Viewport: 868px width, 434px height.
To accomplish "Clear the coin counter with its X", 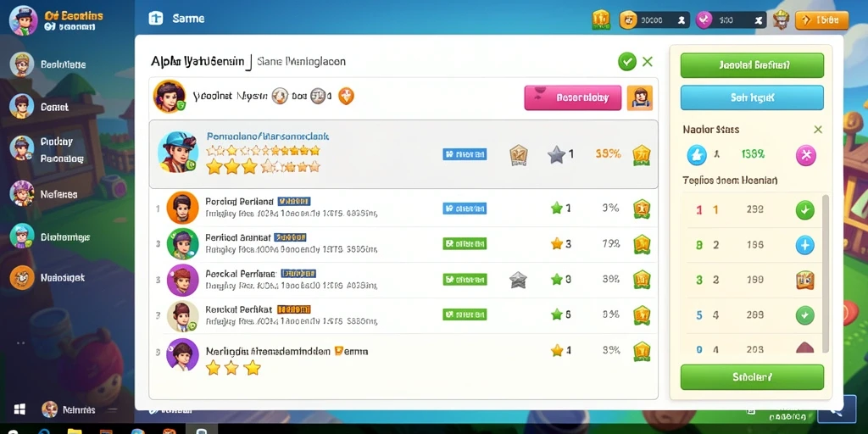I will pyautogui.click(x=682, y=20).
